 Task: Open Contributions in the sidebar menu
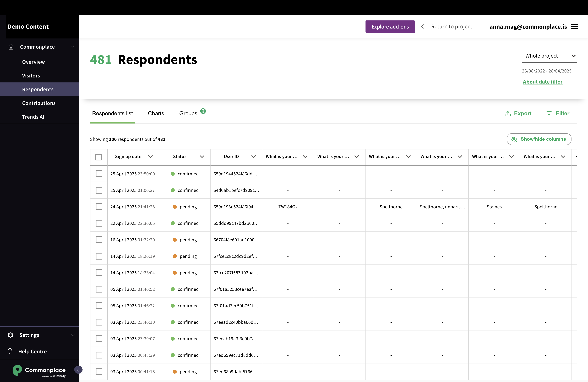(x=39, y=103)
